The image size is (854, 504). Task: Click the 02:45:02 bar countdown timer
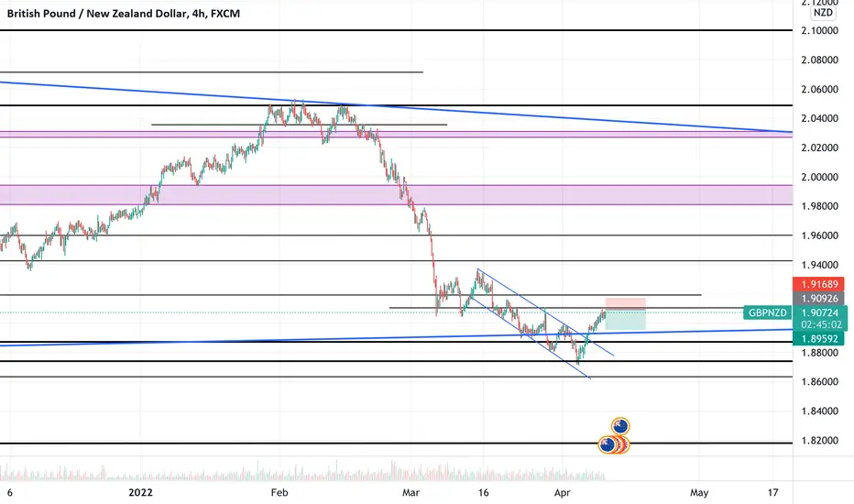(x=820, y=324)
